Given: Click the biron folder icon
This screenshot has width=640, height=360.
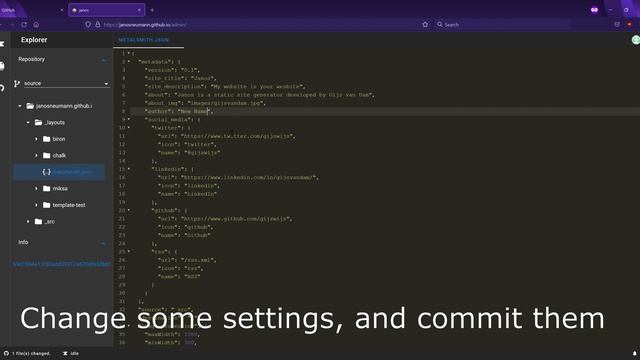Looking at the screenshot, I should [x=47, y=139].
